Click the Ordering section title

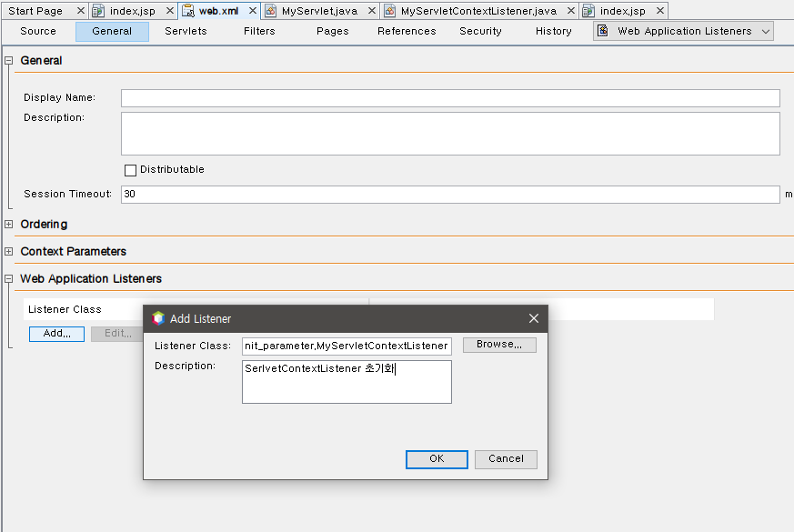(x=44, y=225)
